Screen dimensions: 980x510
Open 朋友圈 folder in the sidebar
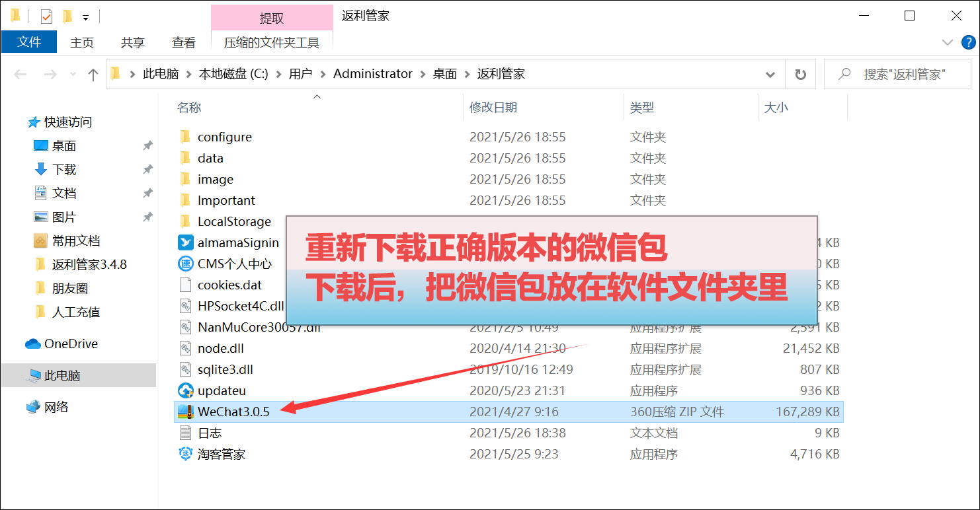pos(70,288)
